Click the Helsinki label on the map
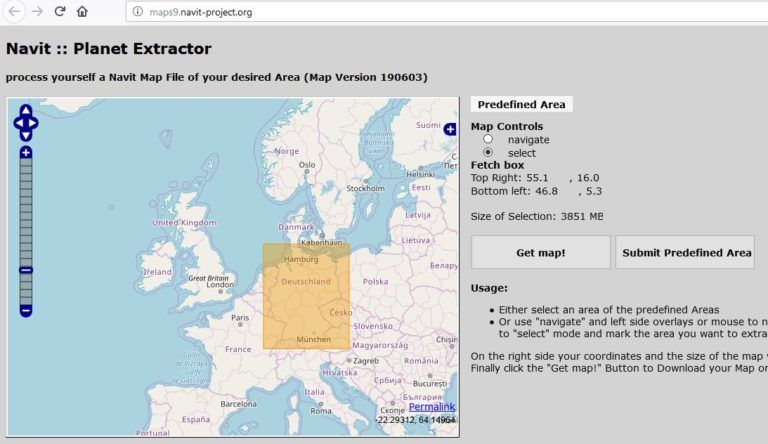The height and width of the screenshot is (444, 768). tap(421, 174)
